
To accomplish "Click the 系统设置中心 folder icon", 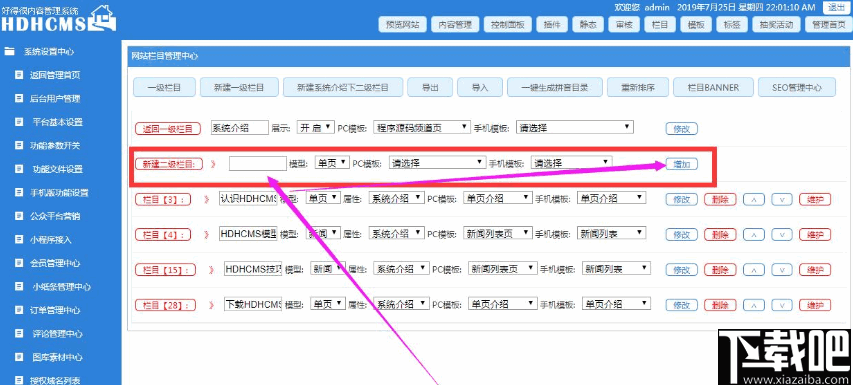I will (x=10, y=52).
